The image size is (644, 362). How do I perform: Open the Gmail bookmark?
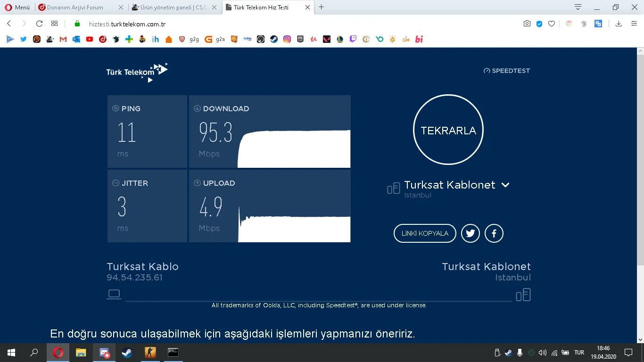63,39
